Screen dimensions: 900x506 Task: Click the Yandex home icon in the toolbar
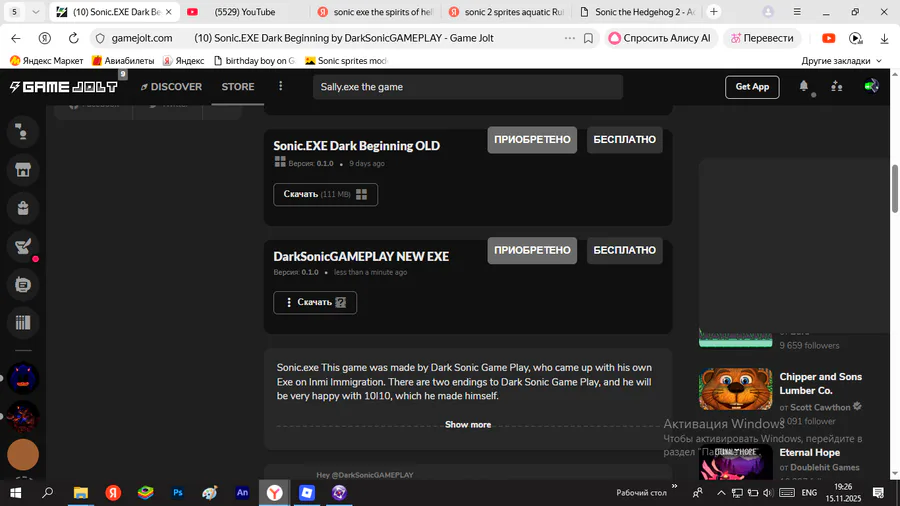coord(45,38)
